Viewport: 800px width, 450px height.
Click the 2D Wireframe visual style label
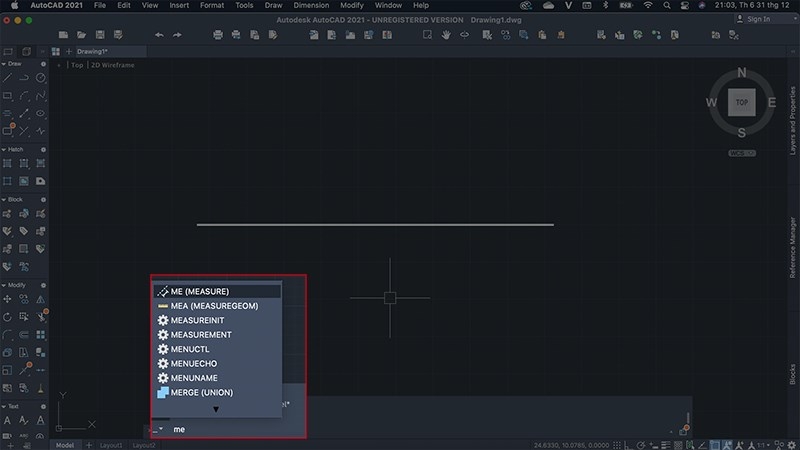coord(113,65)
